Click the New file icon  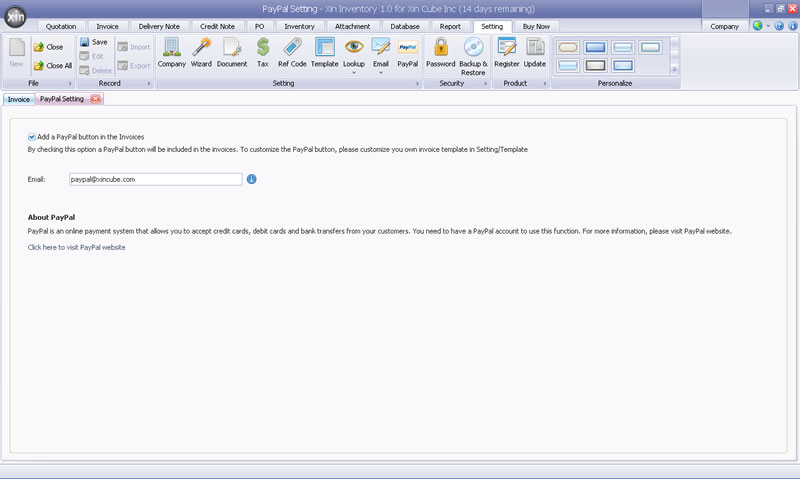click(x=16, y=53)
